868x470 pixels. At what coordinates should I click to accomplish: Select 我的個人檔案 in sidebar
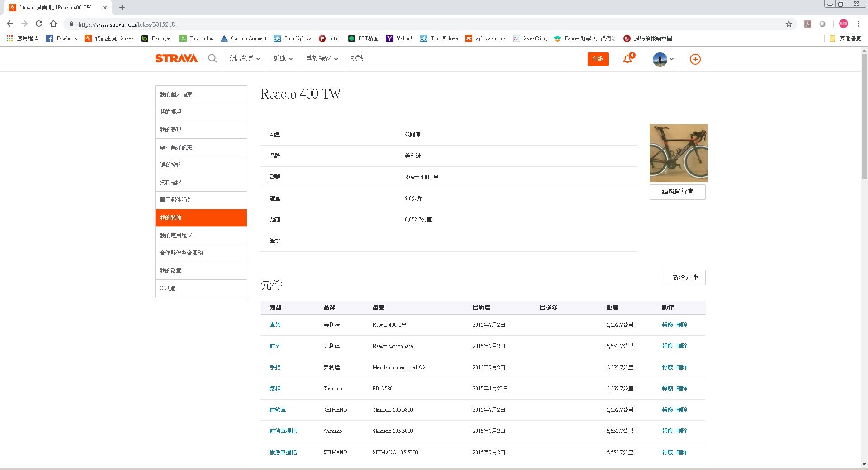(x=201, y=94)
